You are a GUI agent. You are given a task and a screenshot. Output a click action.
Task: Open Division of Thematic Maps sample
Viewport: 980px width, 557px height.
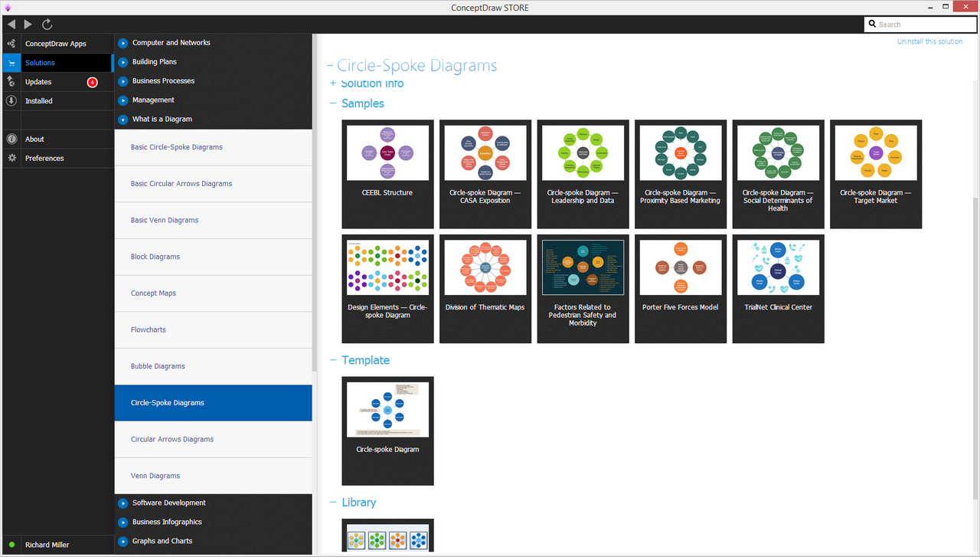[485, 289]
